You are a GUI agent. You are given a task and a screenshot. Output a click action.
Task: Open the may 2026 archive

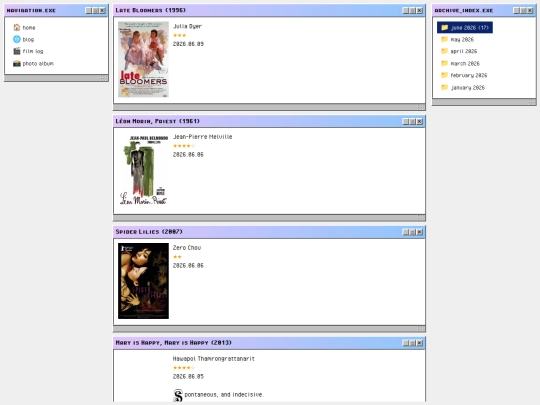[462, 40]
